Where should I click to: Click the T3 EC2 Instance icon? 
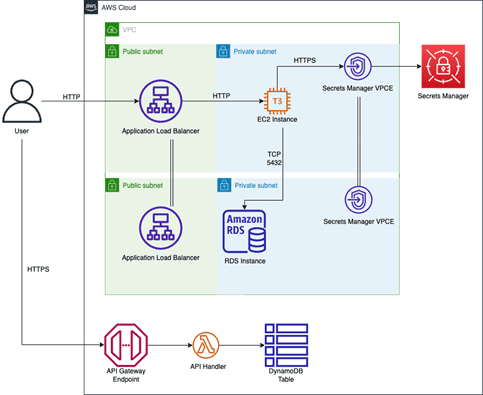(x=277, y=101)
